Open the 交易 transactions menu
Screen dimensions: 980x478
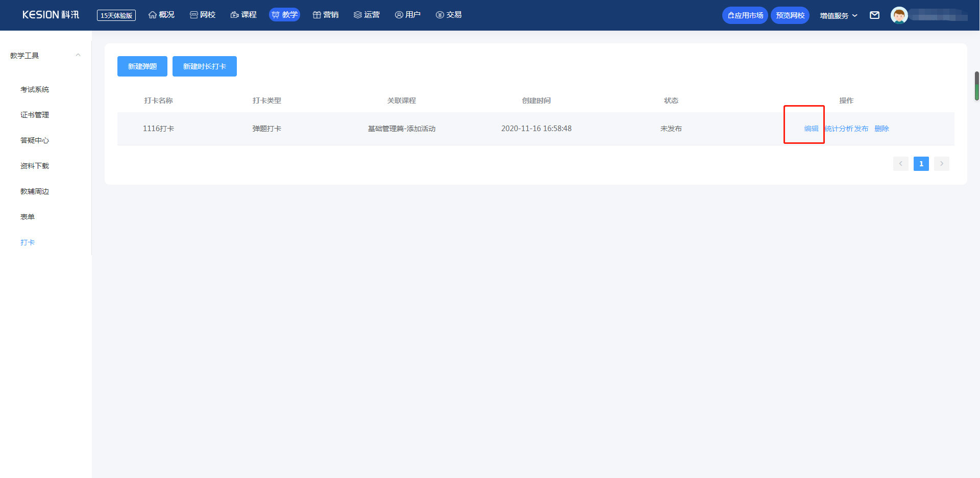449,15
